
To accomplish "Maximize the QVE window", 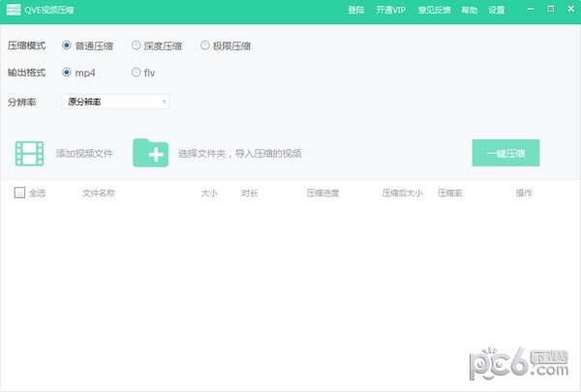I will [x=551, y=9].
